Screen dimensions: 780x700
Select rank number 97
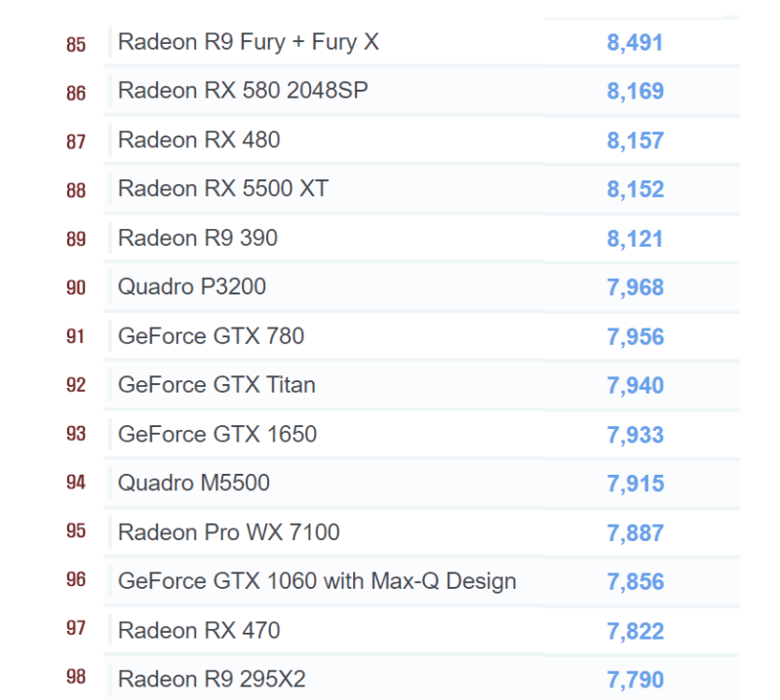[76, 628]
